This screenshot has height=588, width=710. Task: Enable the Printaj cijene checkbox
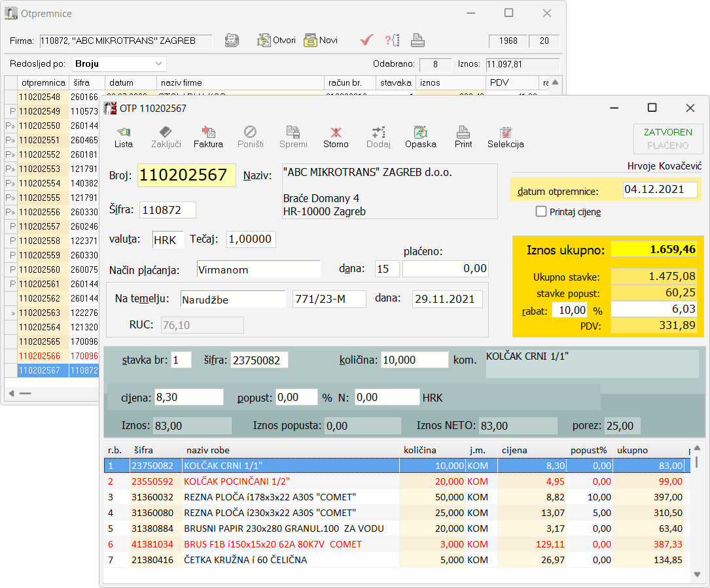[x=541, y=211]
